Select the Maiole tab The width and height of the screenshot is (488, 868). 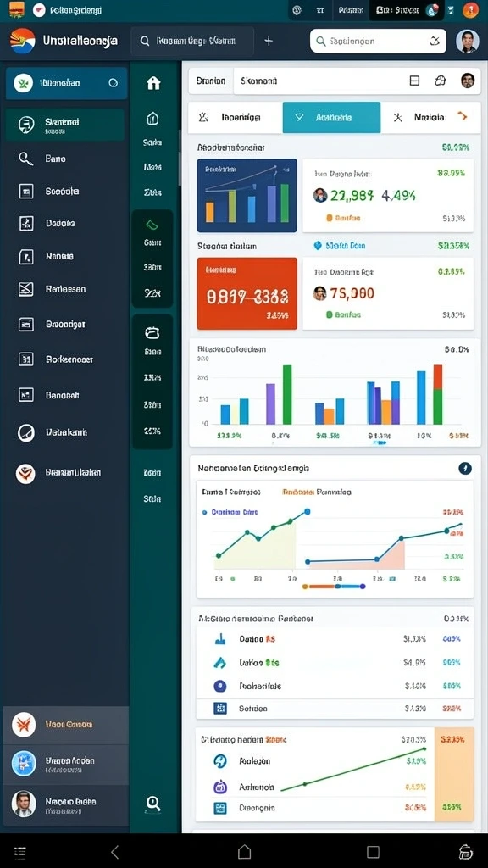tap(419, 117)
